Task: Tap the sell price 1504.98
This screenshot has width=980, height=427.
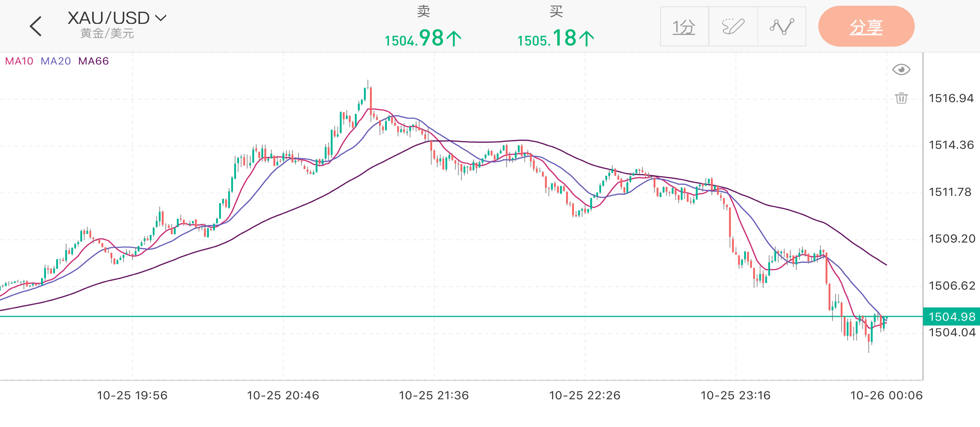Action: 423,38
